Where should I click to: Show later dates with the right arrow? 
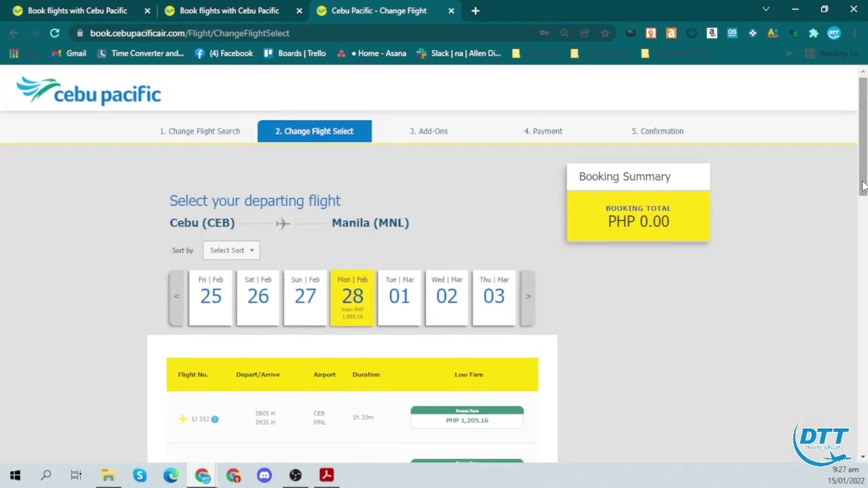528,297
